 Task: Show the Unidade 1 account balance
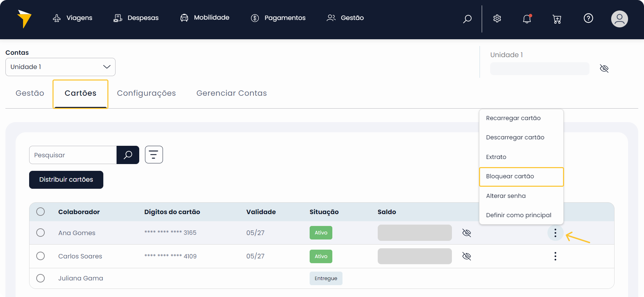pyautogui.click(x=604, y=69)
